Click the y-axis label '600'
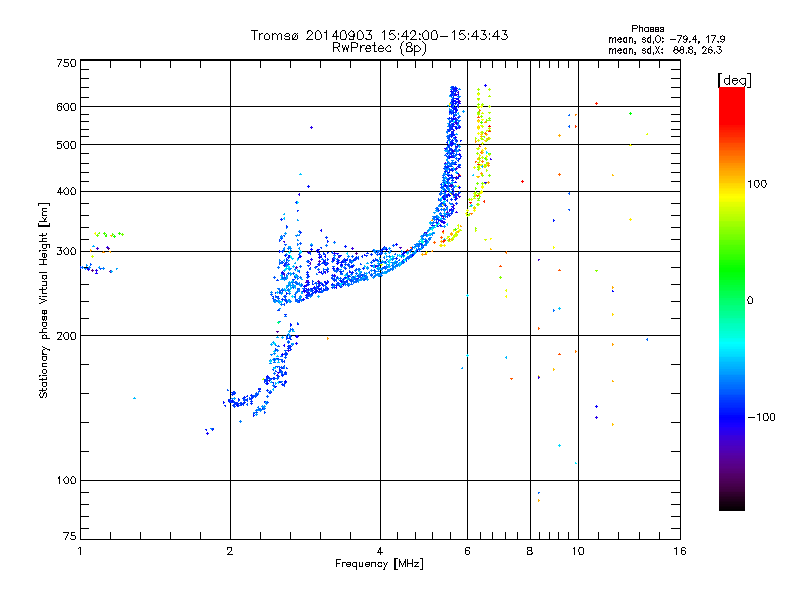This screenshot has height=600, width=800. [x=66, y=107]
